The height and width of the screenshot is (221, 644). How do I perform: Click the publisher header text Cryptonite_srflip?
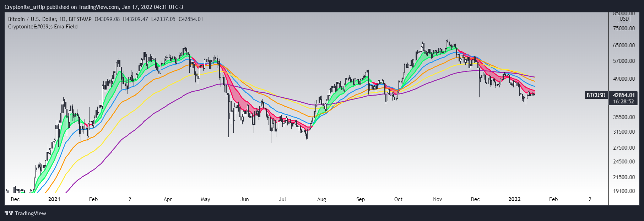pos(25,7)
